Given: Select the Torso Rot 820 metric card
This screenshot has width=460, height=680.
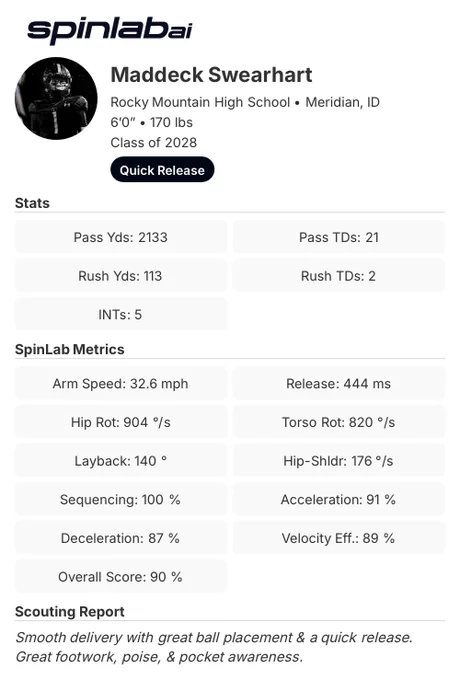Looking at the screenshot, I should [x=339, y=422].
